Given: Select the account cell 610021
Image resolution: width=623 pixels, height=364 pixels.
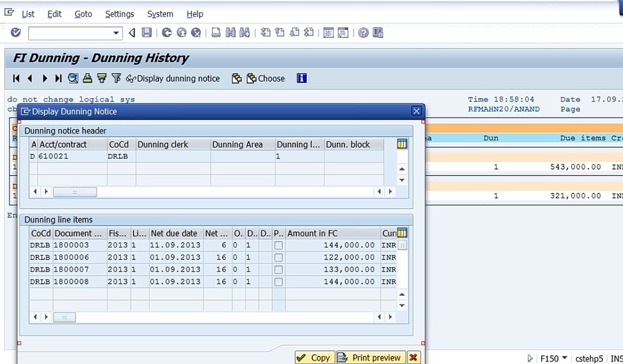Looking at the screenshot, I should pyautogui.click(x=72, y=157).
